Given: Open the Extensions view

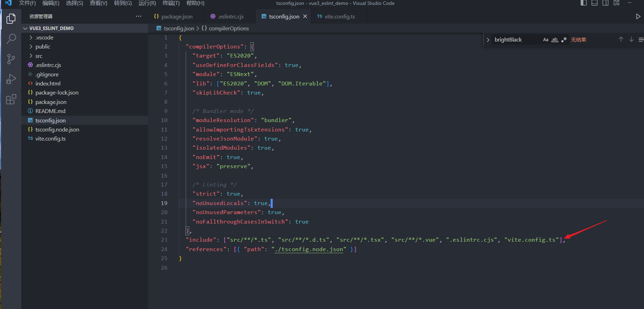Looking at the screenshot, I should pos(11,99).
